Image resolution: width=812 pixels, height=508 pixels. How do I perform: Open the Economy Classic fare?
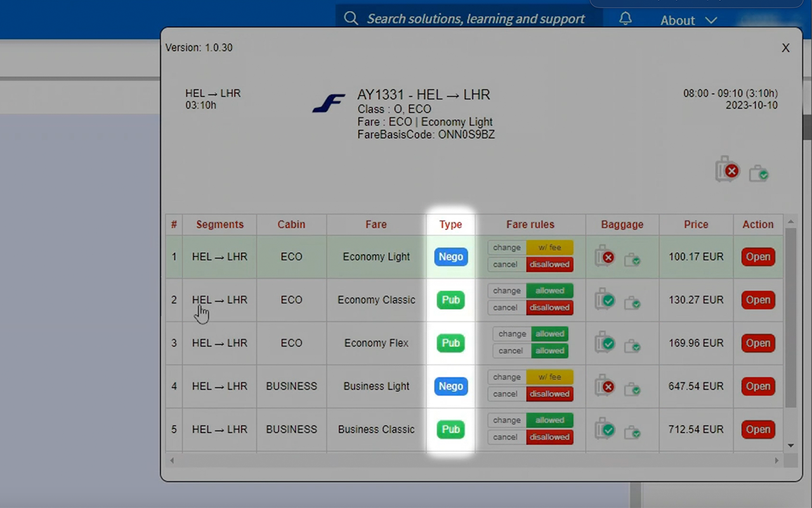[x=758, y=300]
